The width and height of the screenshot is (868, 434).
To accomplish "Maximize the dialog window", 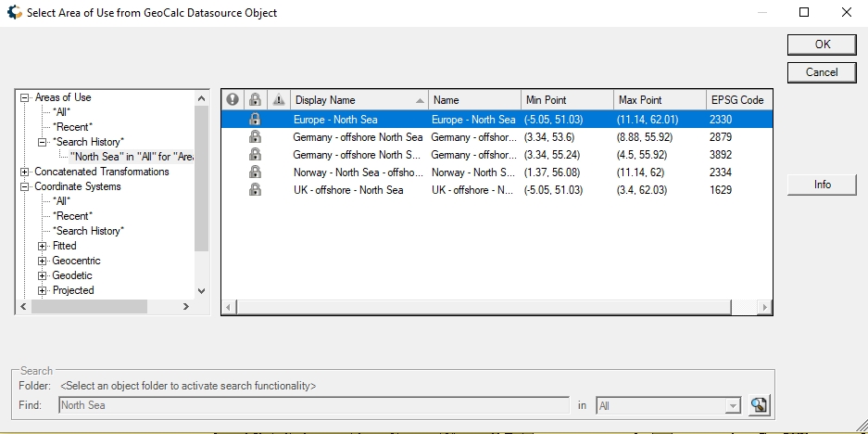I will click(x=804, y=12).
